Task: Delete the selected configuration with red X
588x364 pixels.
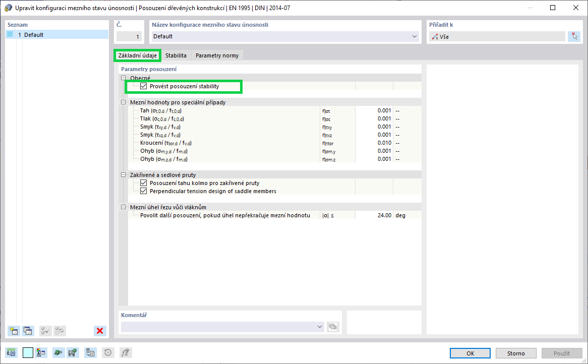Action: (x=100, y=331)
